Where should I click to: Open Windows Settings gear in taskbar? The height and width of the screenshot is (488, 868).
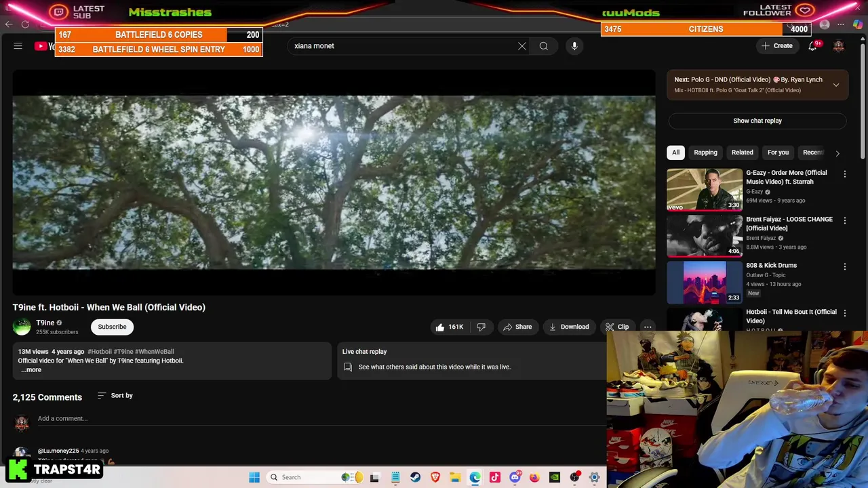[594, 477]
